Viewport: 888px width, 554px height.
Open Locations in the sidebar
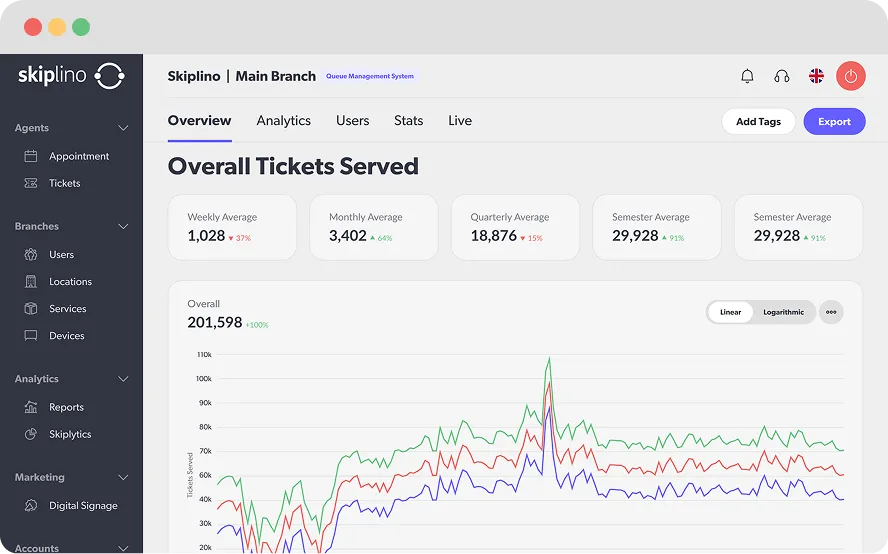click(70, 282)
